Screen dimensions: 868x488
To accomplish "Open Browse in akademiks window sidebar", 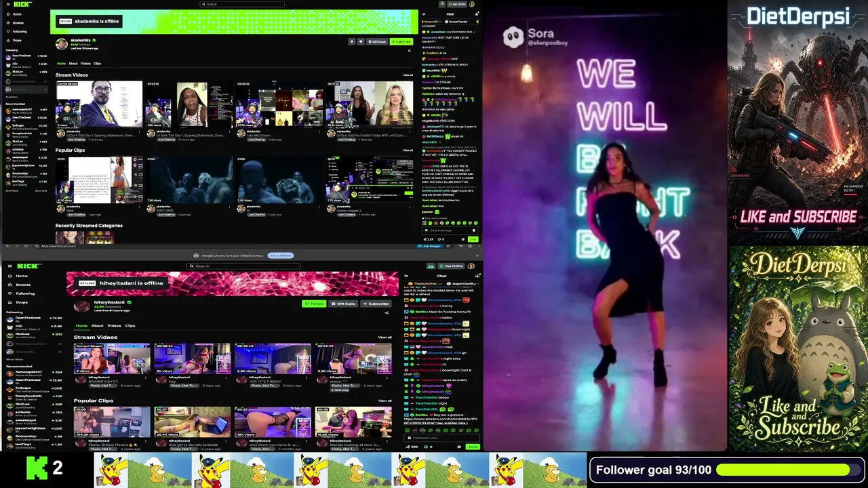I will pos(18,23).
